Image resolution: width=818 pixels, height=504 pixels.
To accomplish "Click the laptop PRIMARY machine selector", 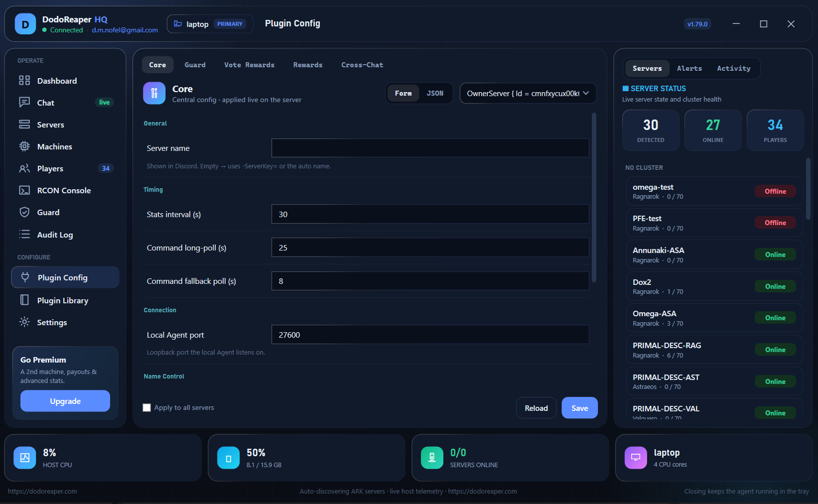I will click(x=210, y=24).
